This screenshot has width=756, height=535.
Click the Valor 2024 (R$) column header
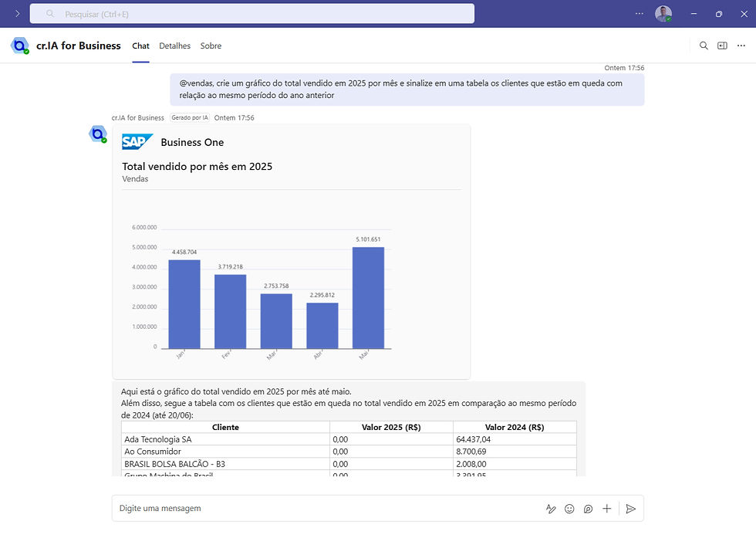tap(515, 427)
